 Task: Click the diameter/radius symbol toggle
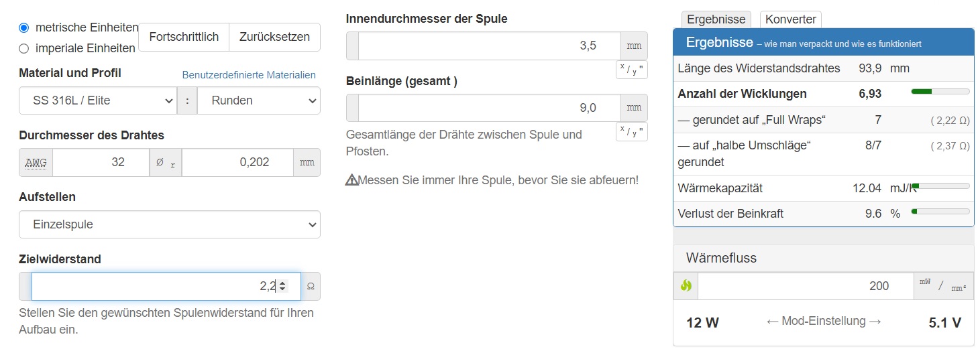pos(165,162)
